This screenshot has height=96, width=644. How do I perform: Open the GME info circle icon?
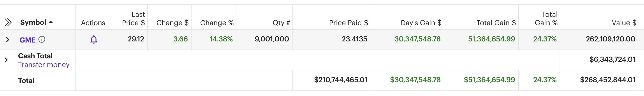tap(42, 39)
